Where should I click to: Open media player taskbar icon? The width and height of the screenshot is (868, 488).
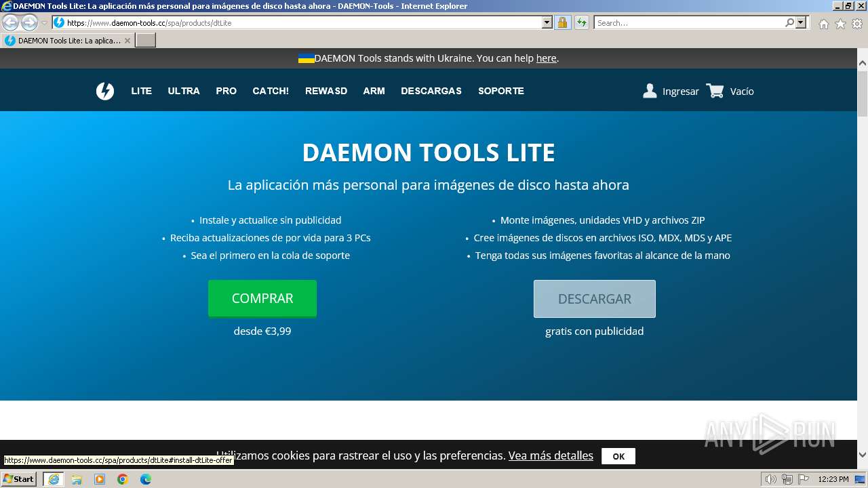click(x=100, y=479)
